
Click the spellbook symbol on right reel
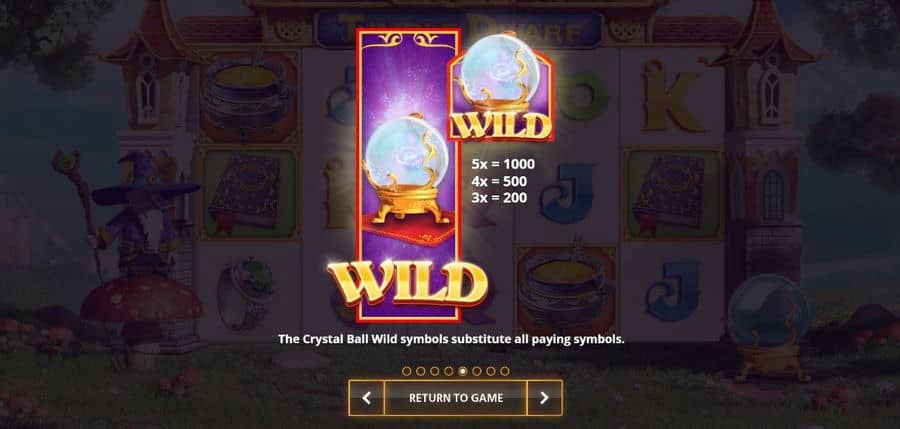[x=672, y=194]
